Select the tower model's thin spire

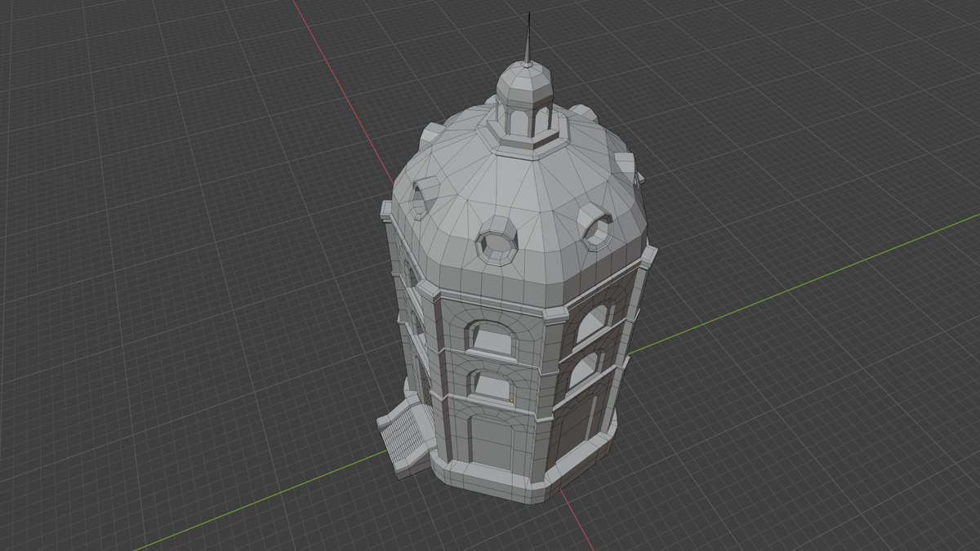[x=528, y=38]
